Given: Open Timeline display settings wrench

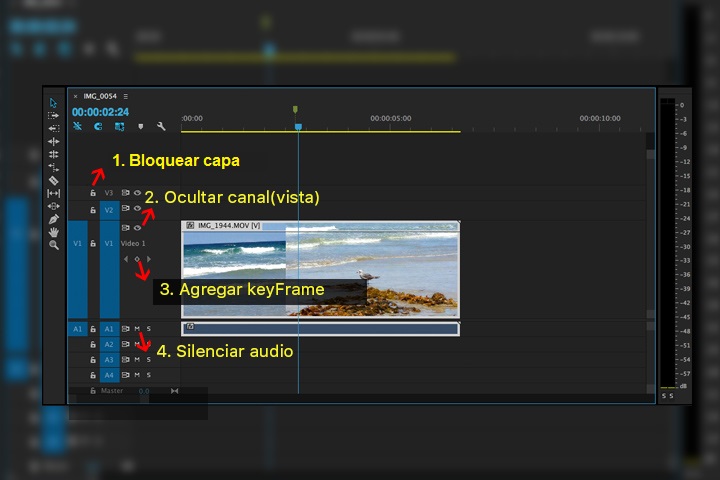Looking at the screenshot, I should tap(161, 126).
